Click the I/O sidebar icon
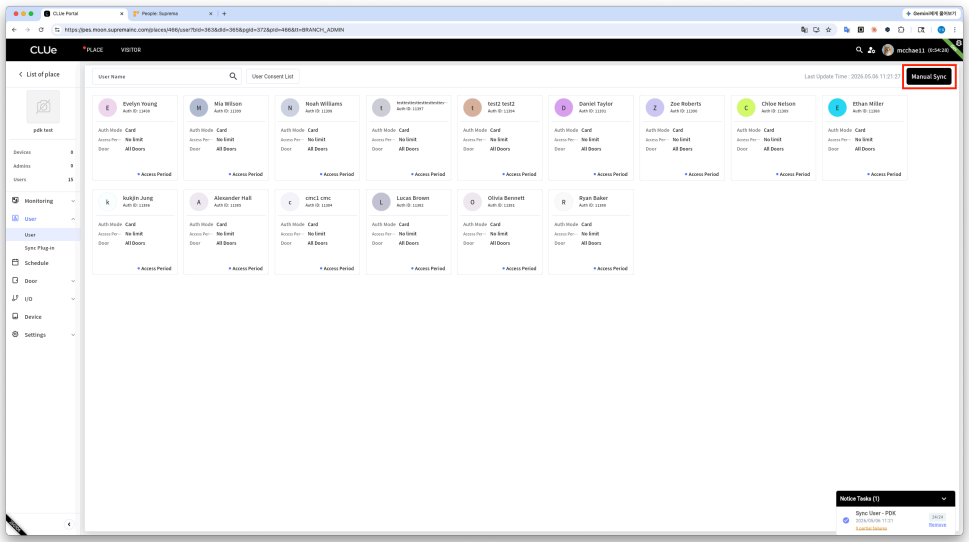Image resolution: width=969 pixels, height=542 pixels. coord(15,299)
